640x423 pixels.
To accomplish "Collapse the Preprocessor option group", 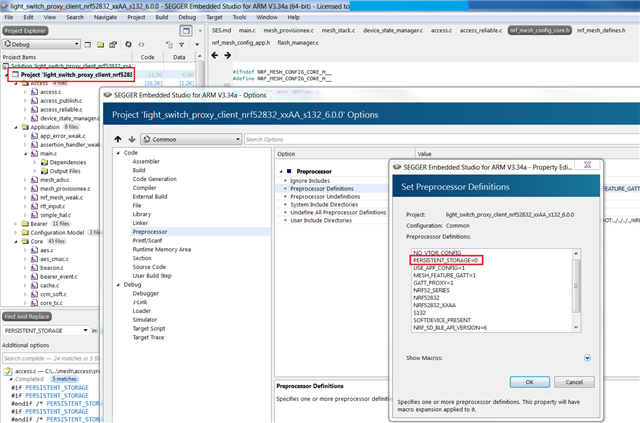I will point(281,171).
